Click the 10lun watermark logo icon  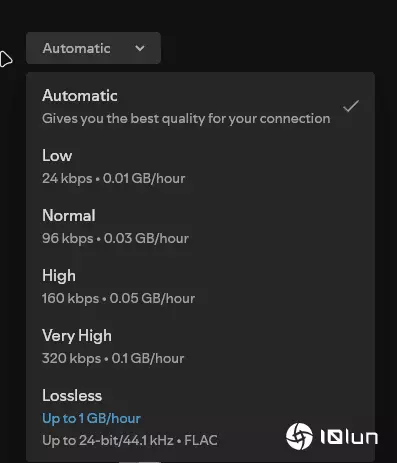(299, 436)
